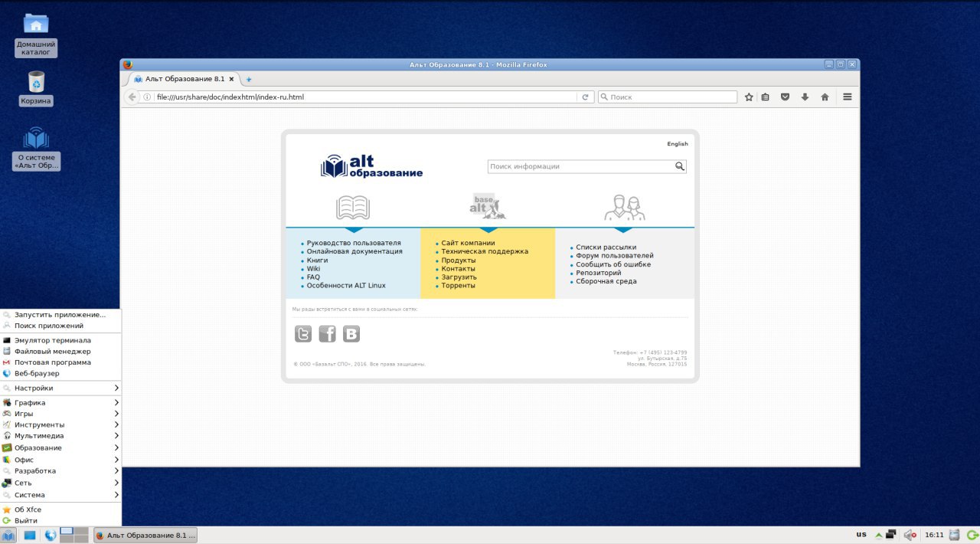The height and width of the screenshot is (544, 980).
Task: Click the Firefox back arrow button
Action: [132, 97]
